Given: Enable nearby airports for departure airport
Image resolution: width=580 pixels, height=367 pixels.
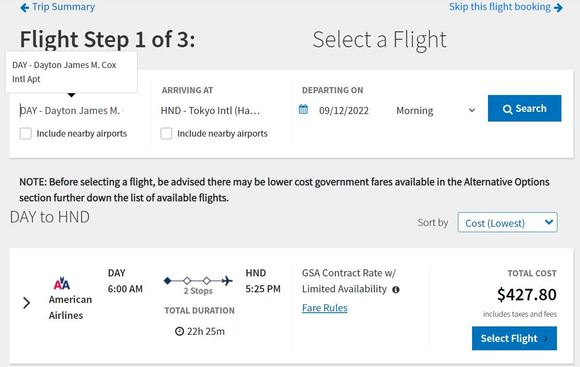Looking at the screenshot, I should 26,134.
